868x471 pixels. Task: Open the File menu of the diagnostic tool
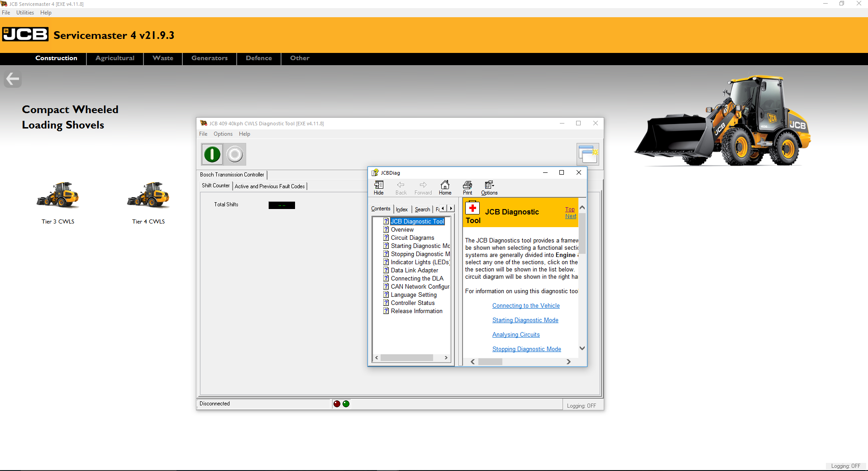[203, 133]
